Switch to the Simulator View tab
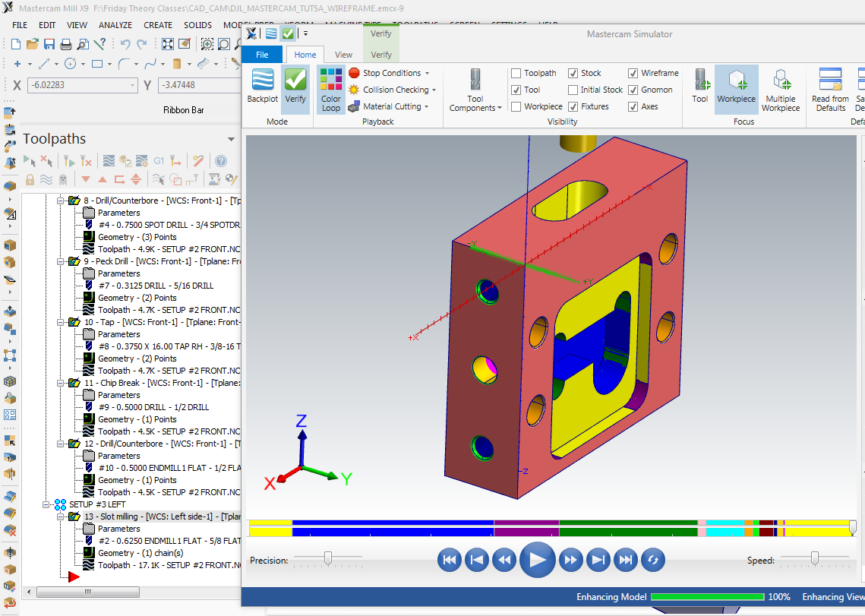 coord(343,55)
